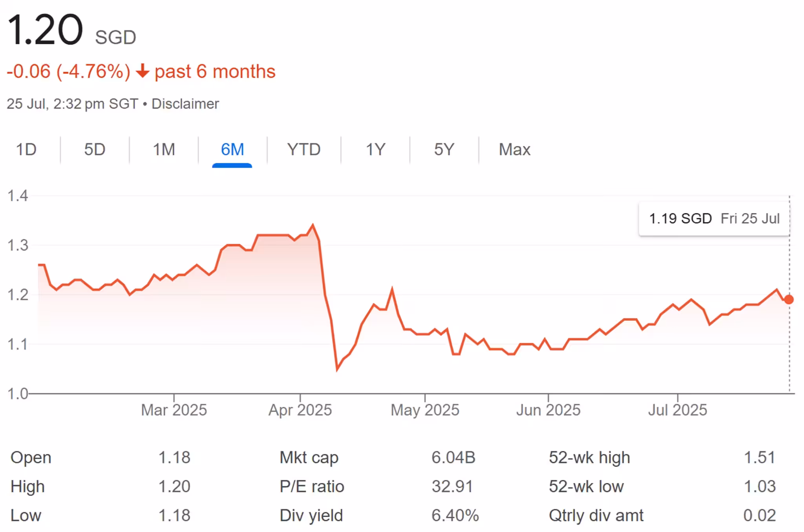The height and width of the screenshot is (532, 804).
Task: Click the Mar 2025 axis label
Action: tap(174, 410)
